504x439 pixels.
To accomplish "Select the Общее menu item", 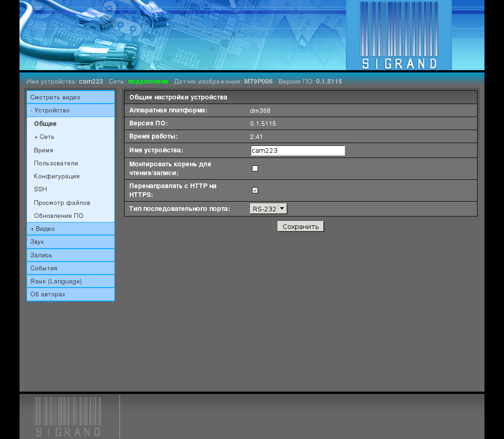I will pos(45,124).
